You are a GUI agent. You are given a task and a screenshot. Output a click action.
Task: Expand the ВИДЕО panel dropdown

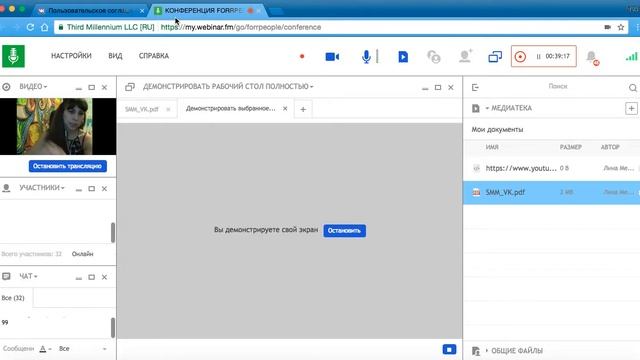(33, 87)
